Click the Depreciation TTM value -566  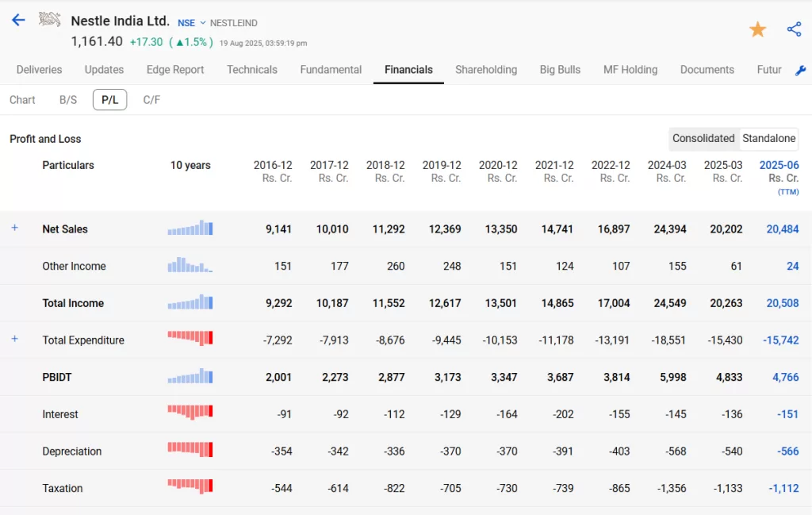788,452
